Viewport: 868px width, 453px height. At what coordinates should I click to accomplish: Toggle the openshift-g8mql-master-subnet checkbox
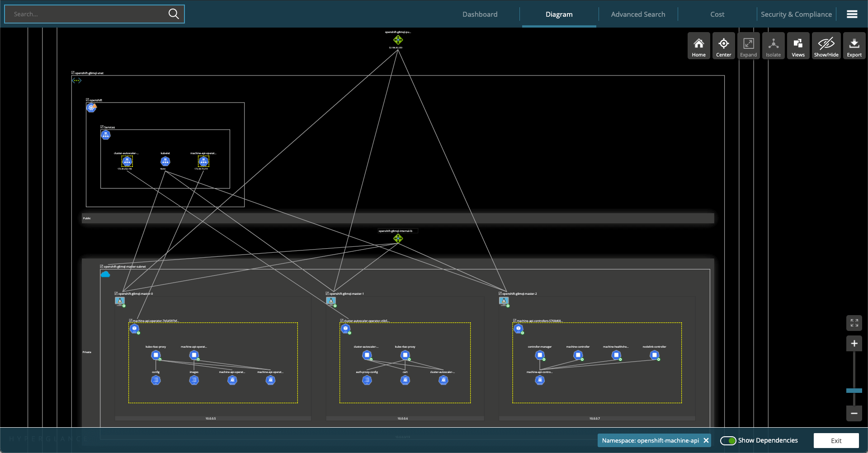101,266
